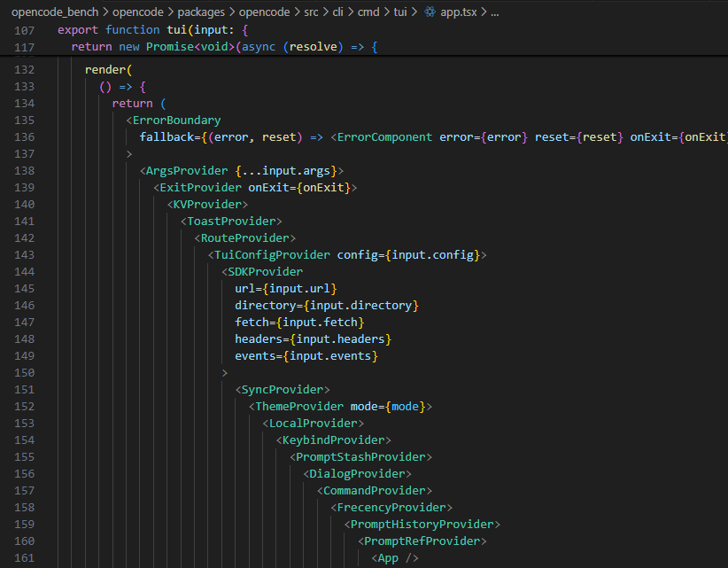Click config={input.config} attribute
This screenshot has width=728, height=568.
408,255
